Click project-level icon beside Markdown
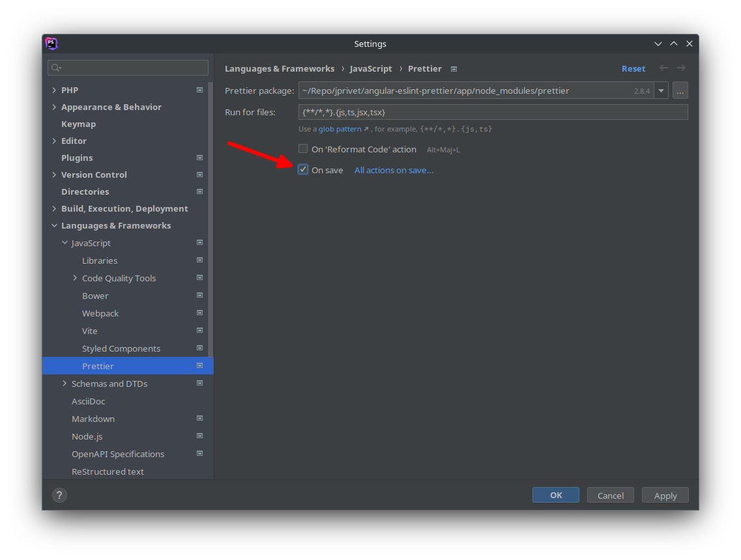Viewport: 741px width, 560px height. pos(200,418)
